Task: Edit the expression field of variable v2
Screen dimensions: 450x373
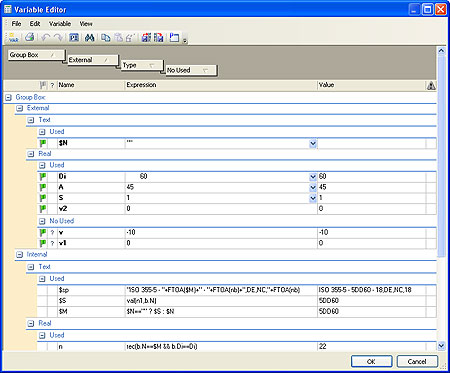Action: point(221,209)
